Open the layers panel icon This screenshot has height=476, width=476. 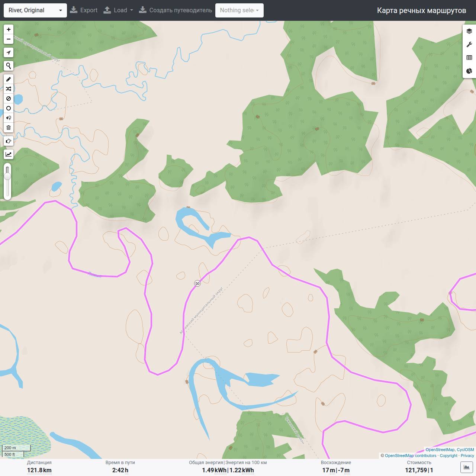469,31
